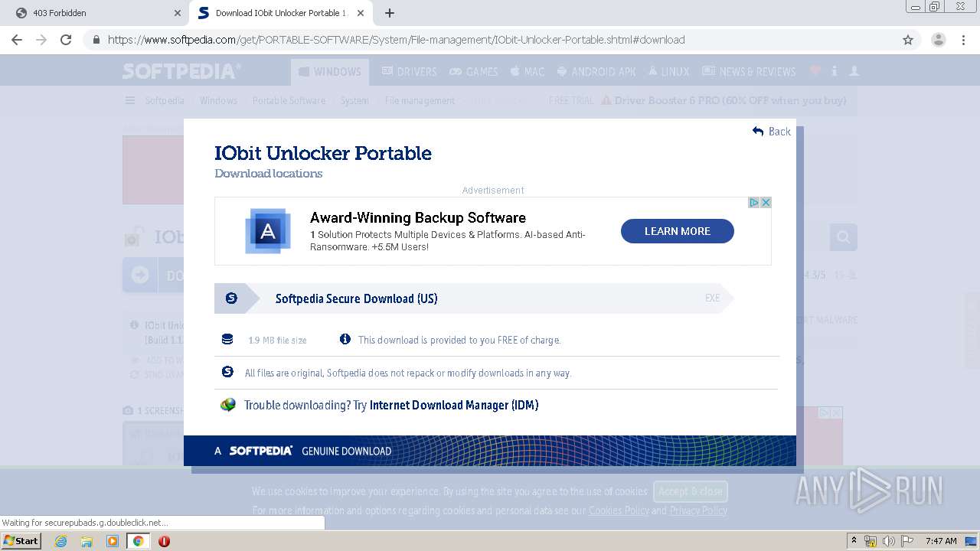
Task: Close the Download IObit Unlocker Portable tab
Action: point(360,13)
